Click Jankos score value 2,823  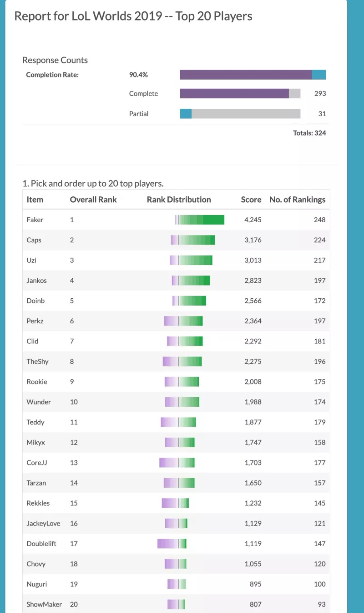(253, 281)
